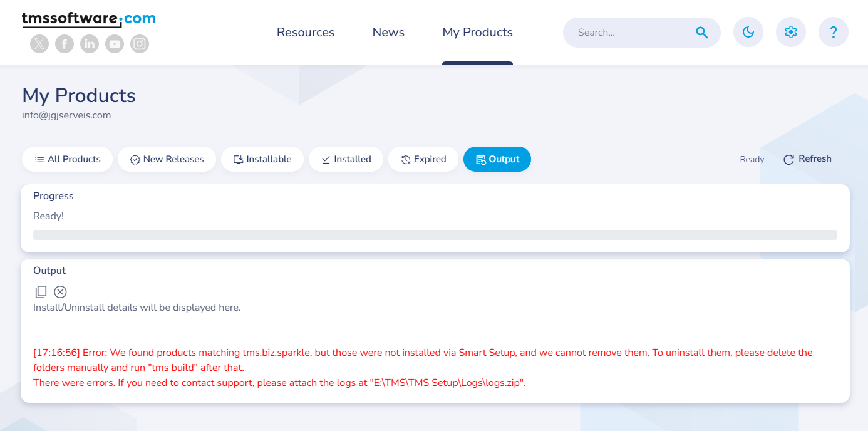Image resolution: width=868 pixels, height=431 pixels.
Task: Select the My Products menu item
Action: (477, 33)
